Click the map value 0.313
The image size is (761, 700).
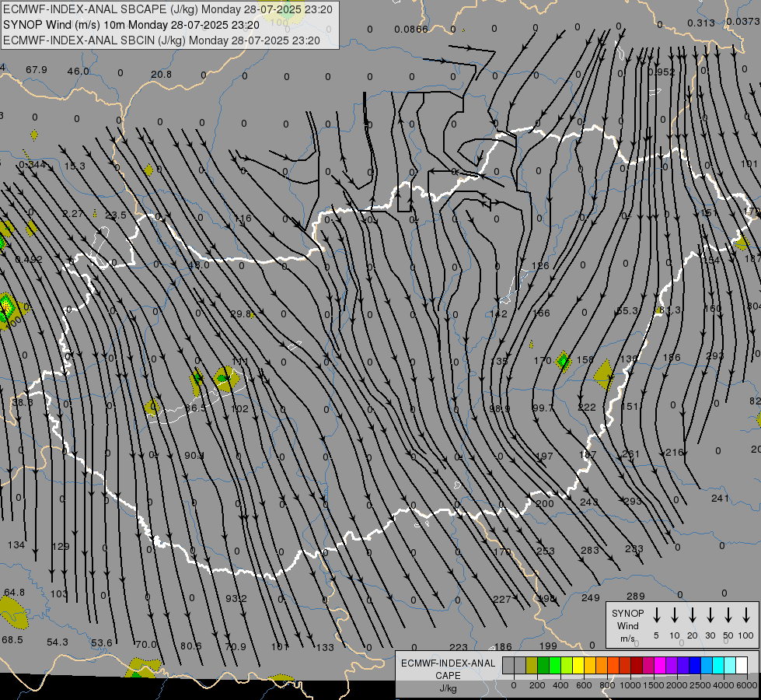[701, 23]
